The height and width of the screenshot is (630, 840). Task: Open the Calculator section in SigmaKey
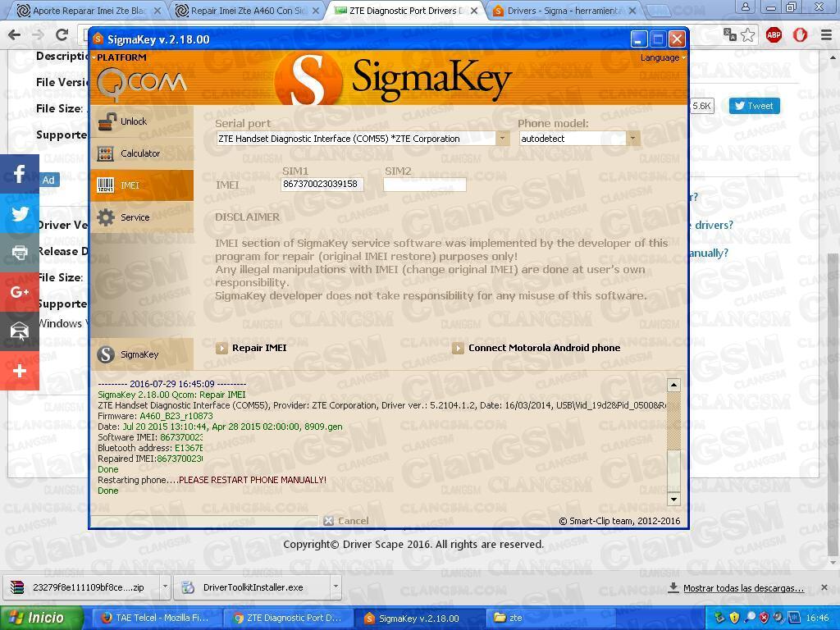pos(141,153)
